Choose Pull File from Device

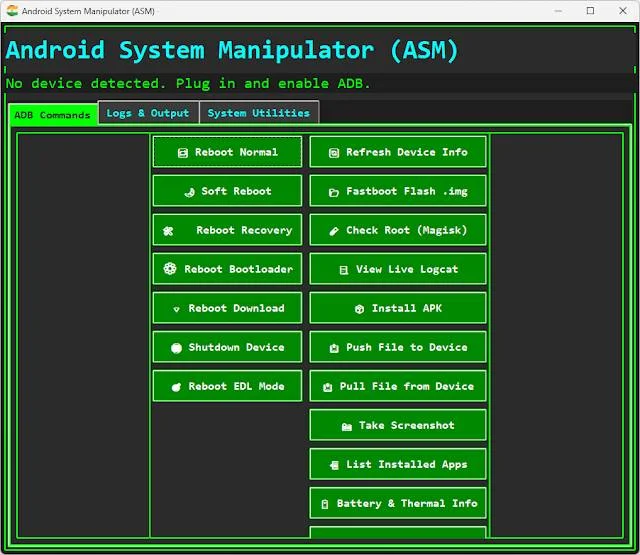pos(398,386)
